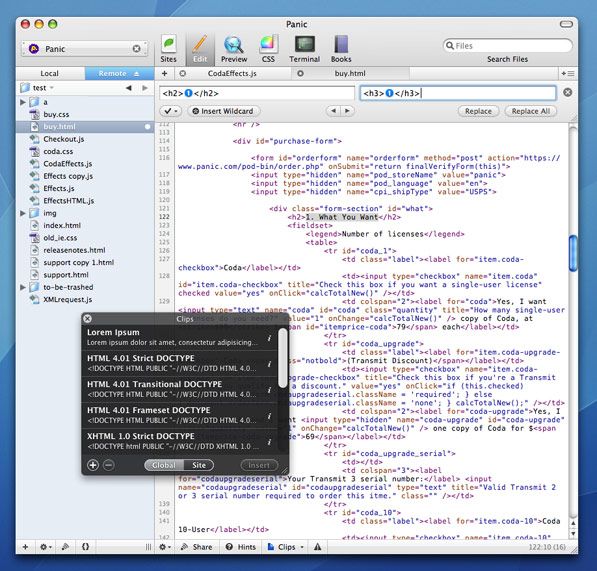
Task: Switch to Edit mode
Action: tap(200, 49)
